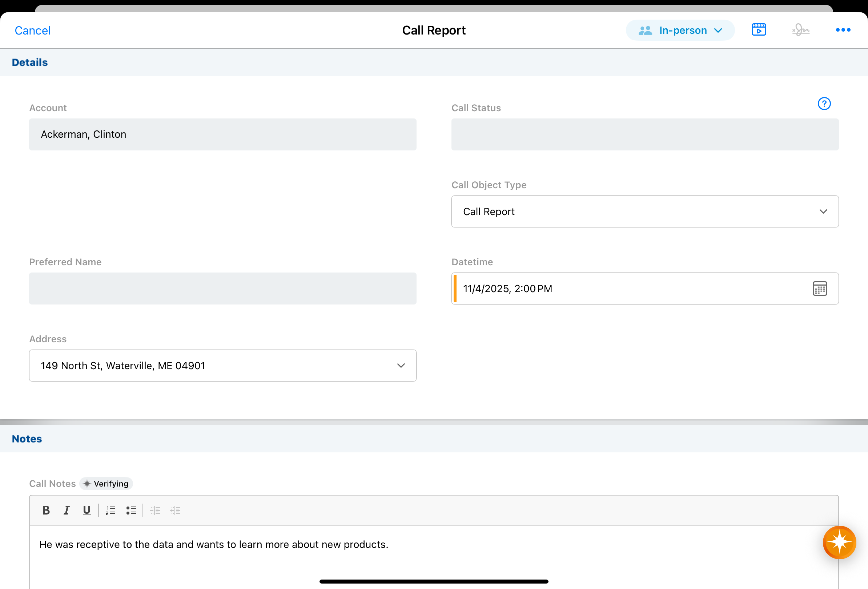Screen dimensions: 868x589
Task: Toggle italic formatting in Call Notes
Action: [x=67, y=510]
